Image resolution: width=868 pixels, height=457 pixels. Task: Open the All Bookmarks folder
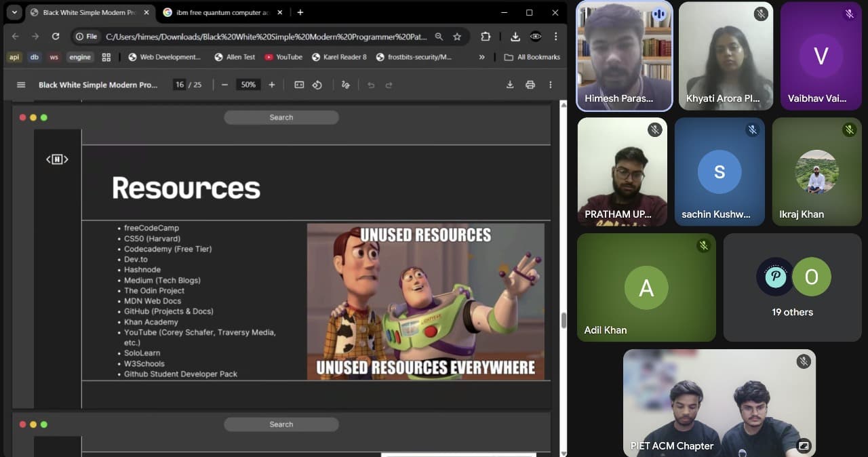[x=532, y=57]
